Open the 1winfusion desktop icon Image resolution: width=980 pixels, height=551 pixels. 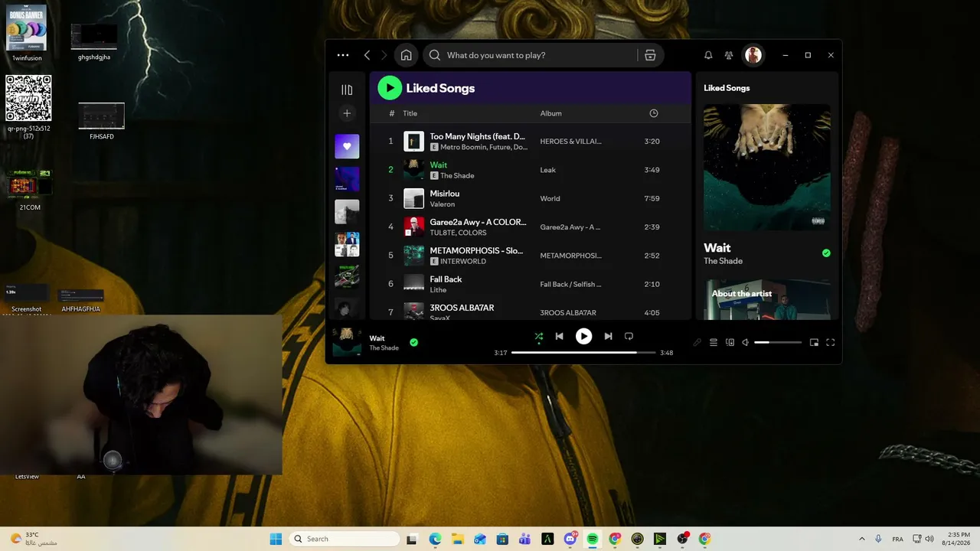pyautogui.click(x=27, y=33)
